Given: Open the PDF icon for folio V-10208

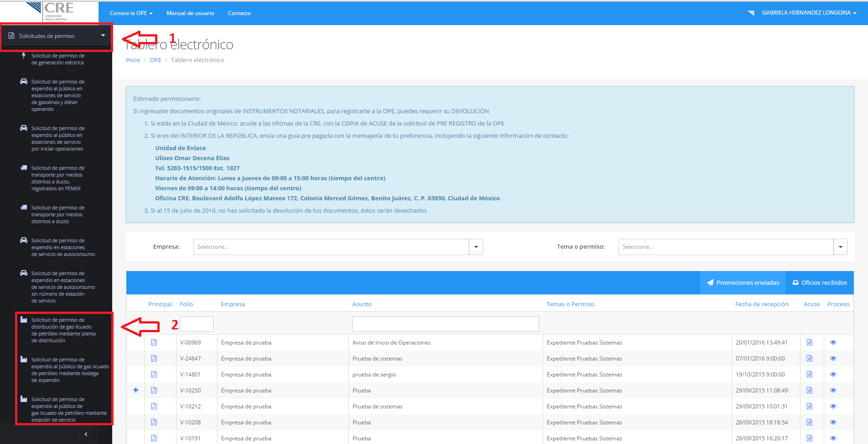Looking at the screenshot, I should (x=154, y=422).
